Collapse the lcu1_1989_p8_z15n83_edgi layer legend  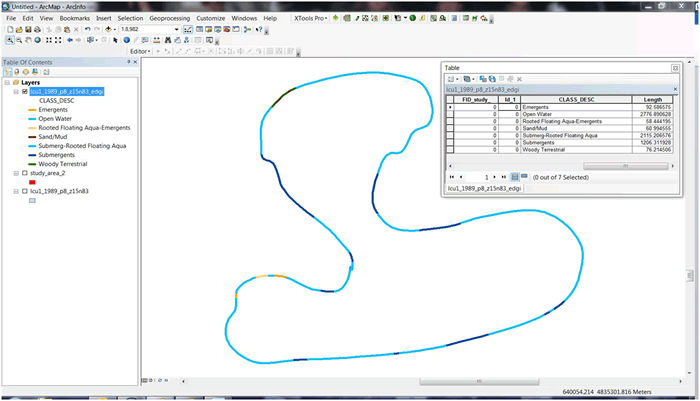pyautogui.click(x=16, y=92)
